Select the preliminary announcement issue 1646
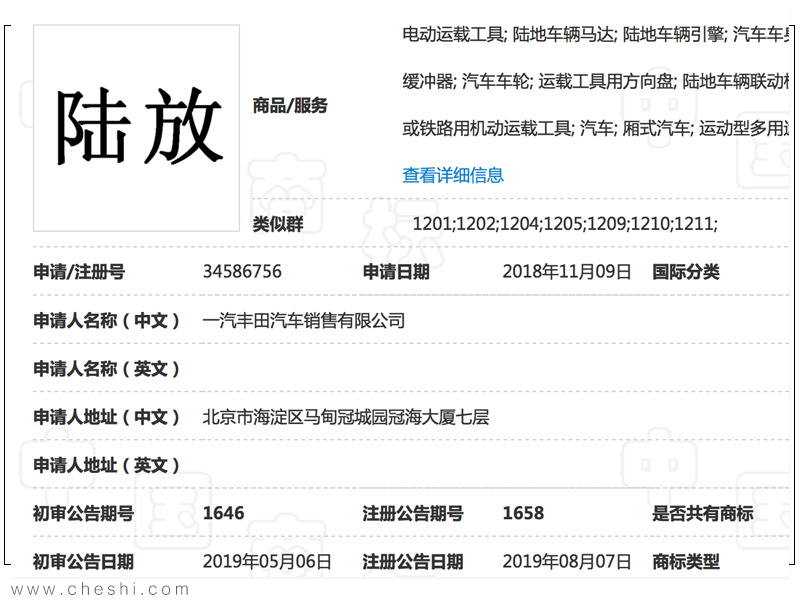Image resolution: width=800 pixels, height=600 pixels. [x=223, y=513]
